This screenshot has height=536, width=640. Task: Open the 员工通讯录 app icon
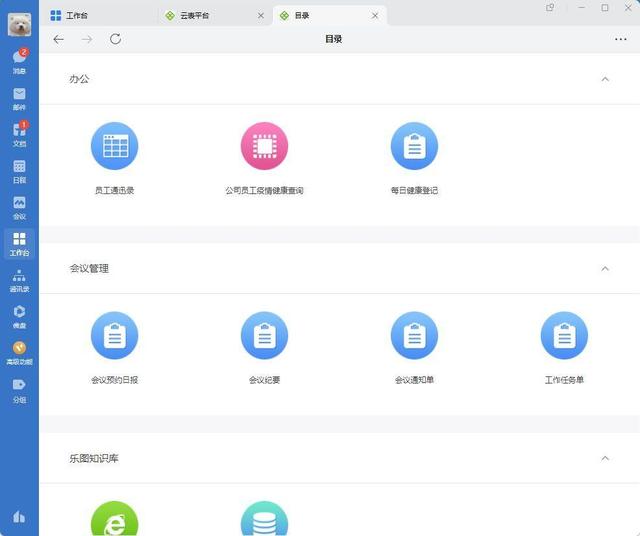(114, 146)
